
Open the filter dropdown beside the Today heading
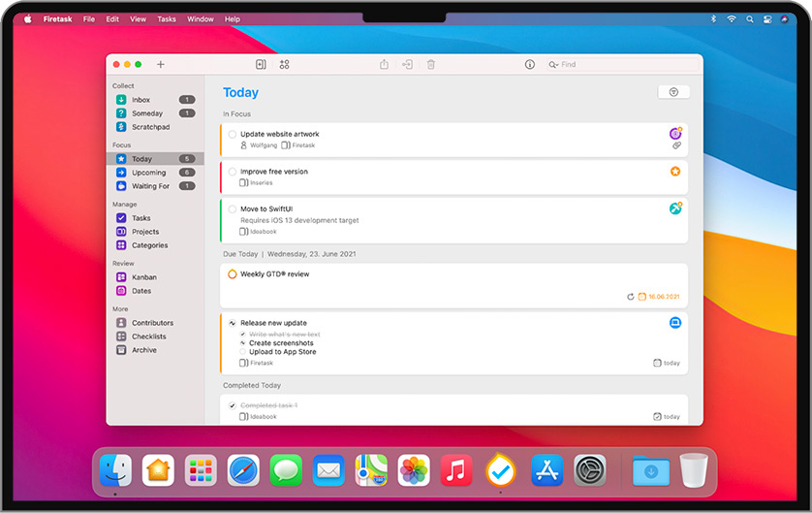tap(673, 92)
